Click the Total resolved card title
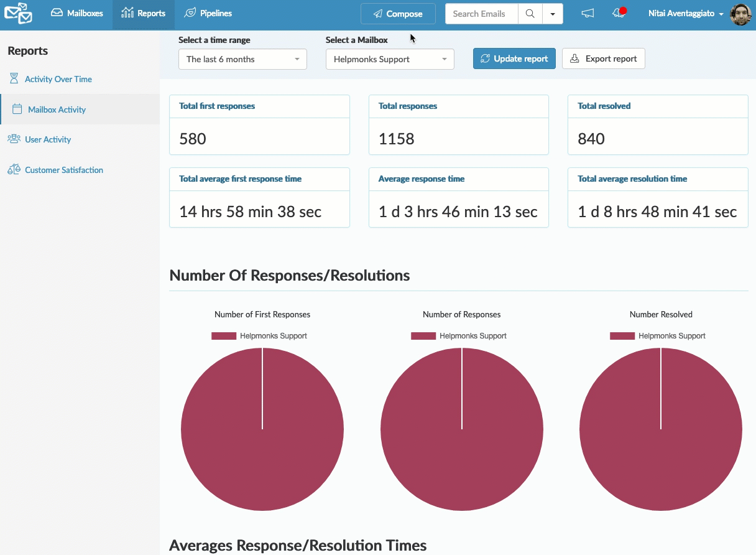 pos(604,106)
